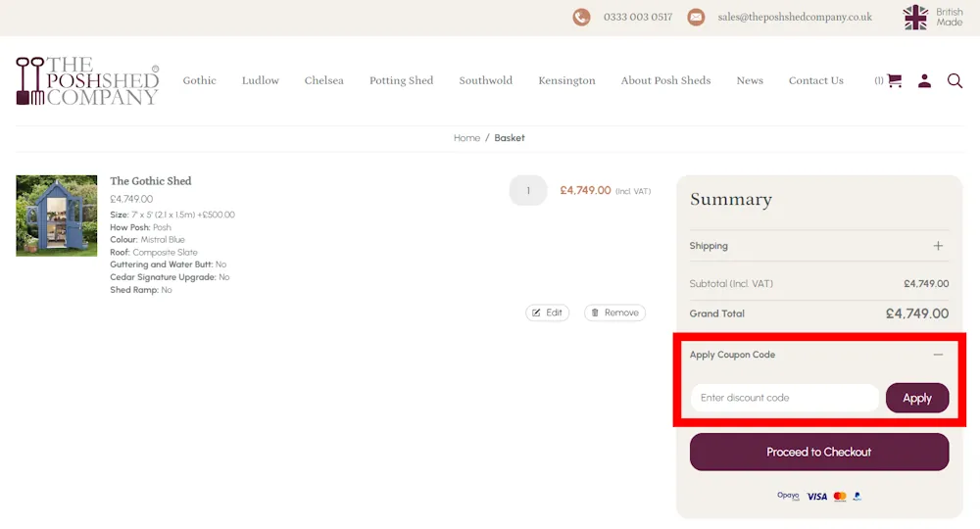Screen dimensions: 980x529
Task: Open the search magnifier icon
Action: [955, 80]
